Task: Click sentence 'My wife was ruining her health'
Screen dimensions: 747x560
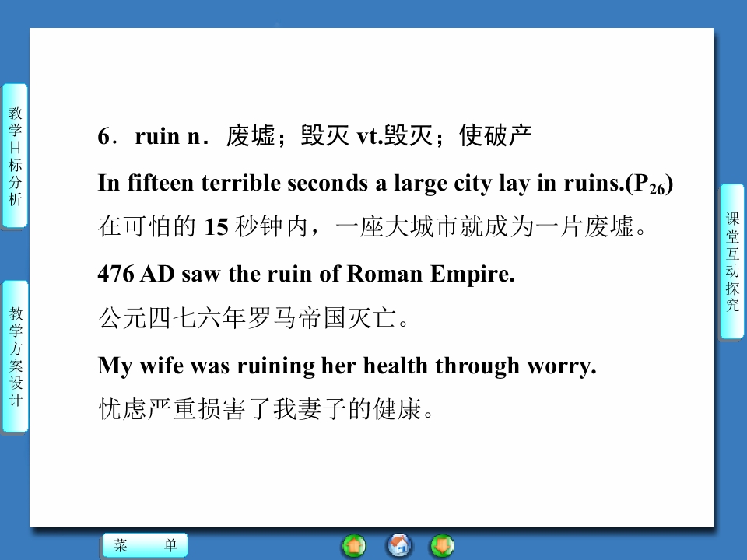Action: [263, 366]
